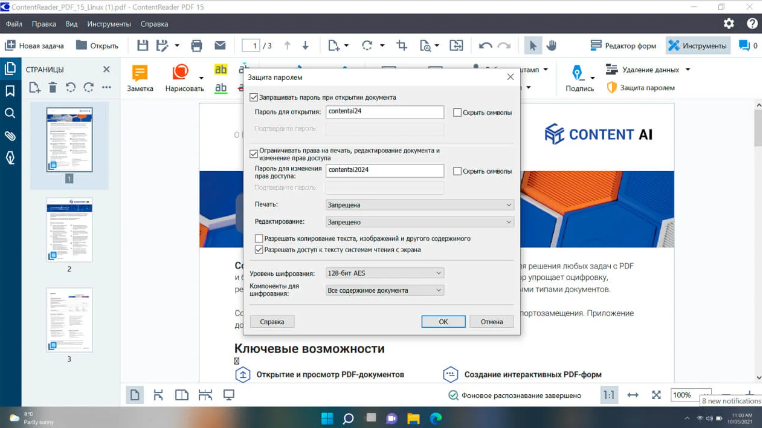762x428 pixels.
Task: Expand the save-as dropdown arrow
Action: tap(177, 46)
